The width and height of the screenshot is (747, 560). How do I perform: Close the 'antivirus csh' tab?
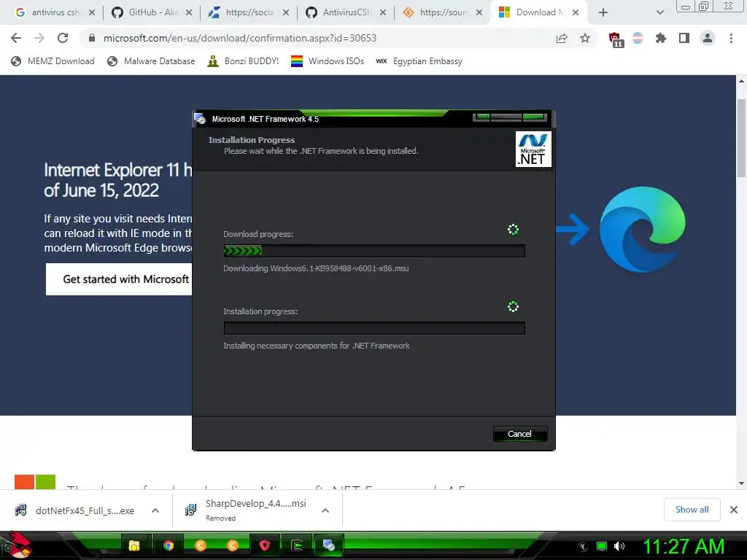[92, 12]
